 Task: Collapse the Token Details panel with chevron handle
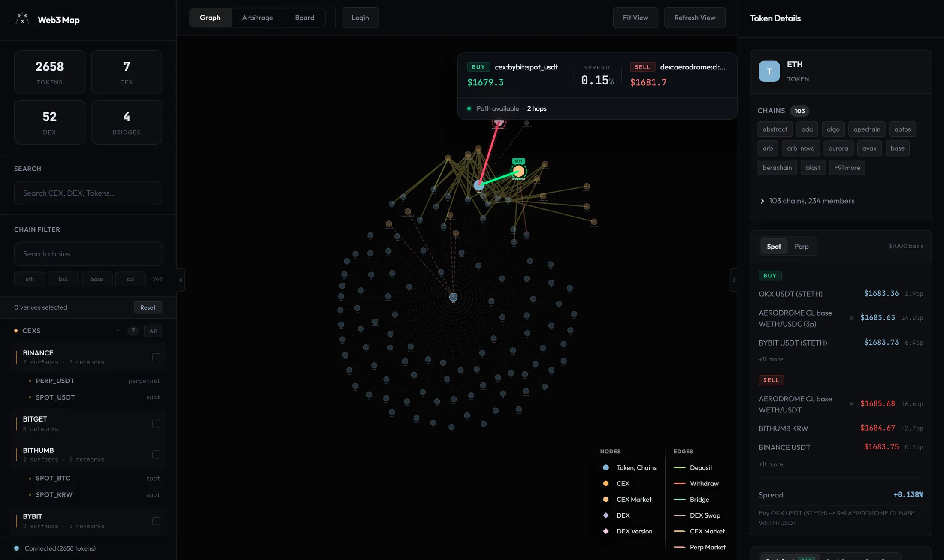click(734, 280)
